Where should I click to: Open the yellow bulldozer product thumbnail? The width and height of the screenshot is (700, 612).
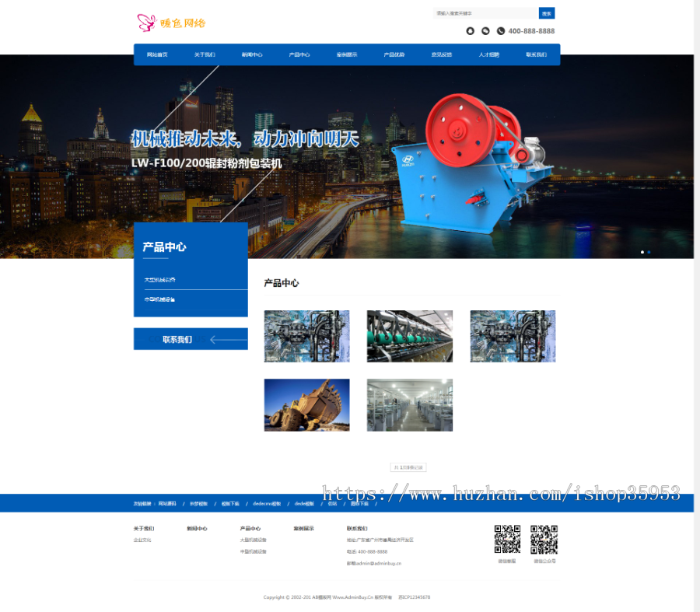point(306,405)
